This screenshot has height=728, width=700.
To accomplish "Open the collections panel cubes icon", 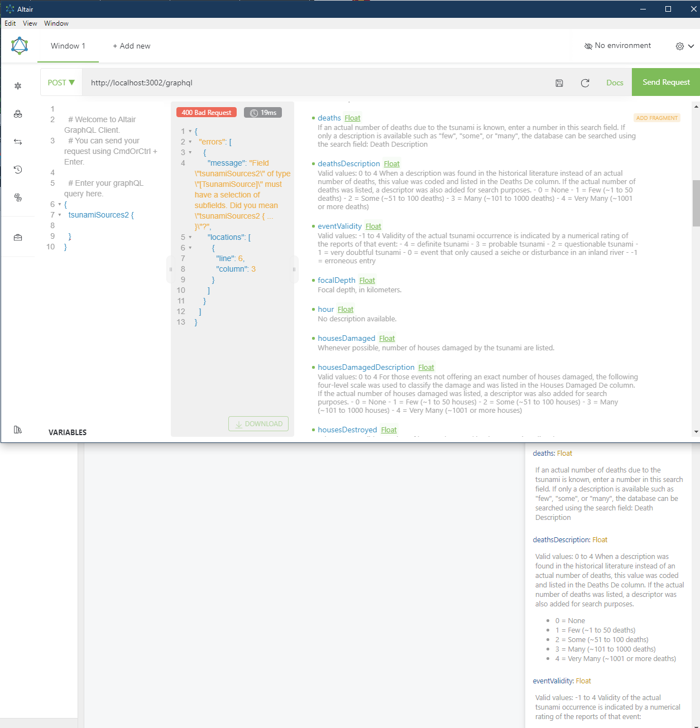I will (x=18, y=114).
